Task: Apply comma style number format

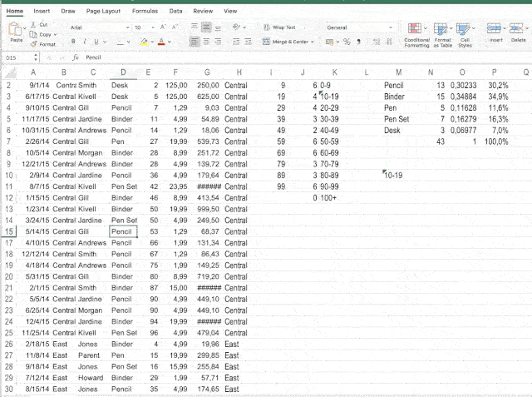Action: tap(358, 42)
